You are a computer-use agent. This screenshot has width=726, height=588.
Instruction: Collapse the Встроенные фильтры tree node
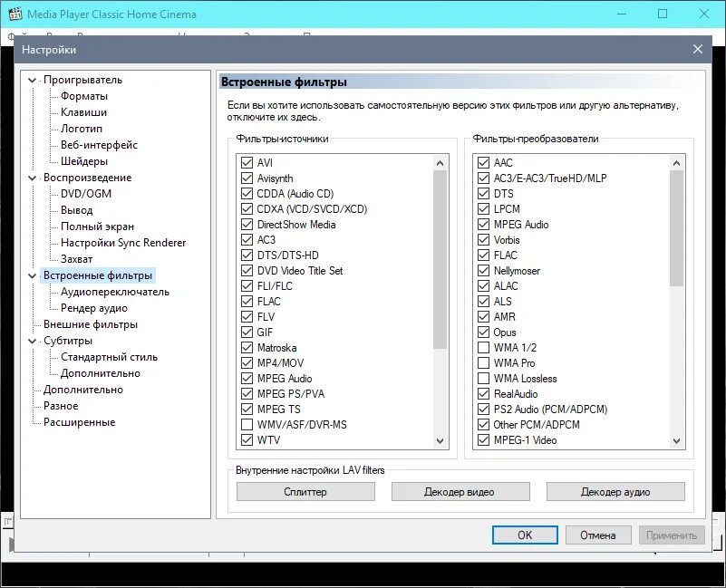[x=32, y=276]
